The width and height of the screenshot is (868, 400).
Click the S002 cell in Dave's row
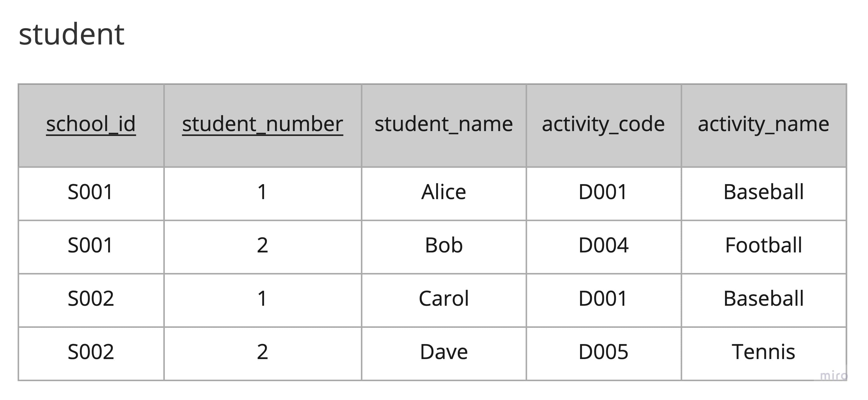(x=91, y=352)
